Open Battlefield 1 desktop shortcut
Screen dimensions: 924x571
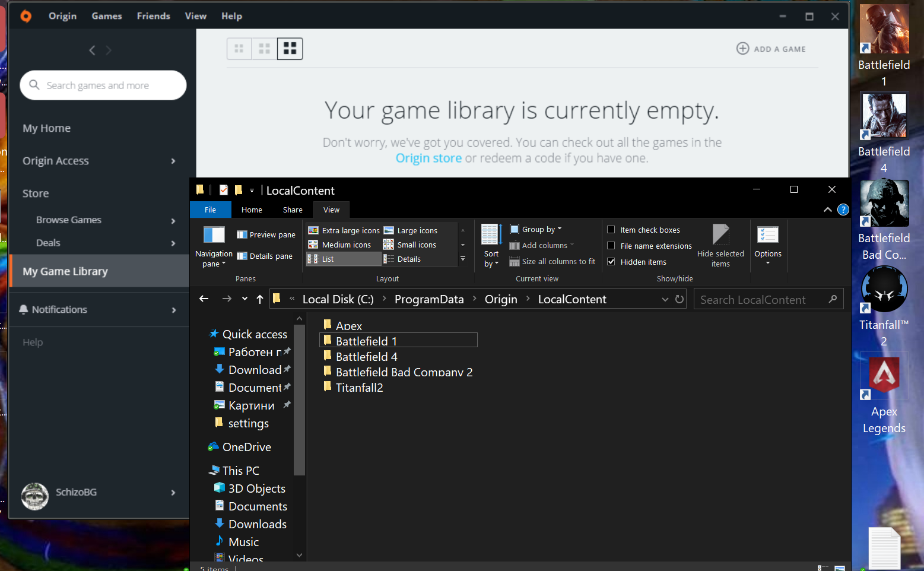pos(884,46)
